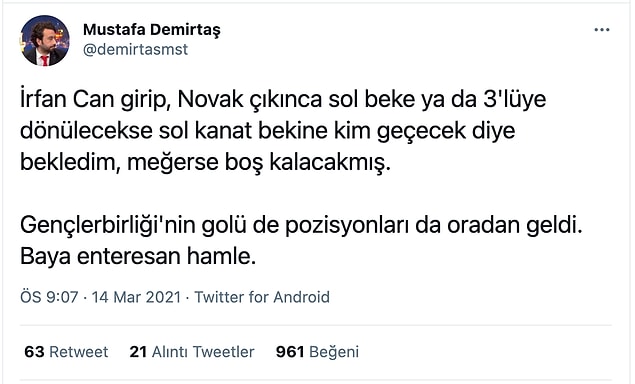Click the 63 retweet count number
Viewport: 635px width, 384px height.
34,352
